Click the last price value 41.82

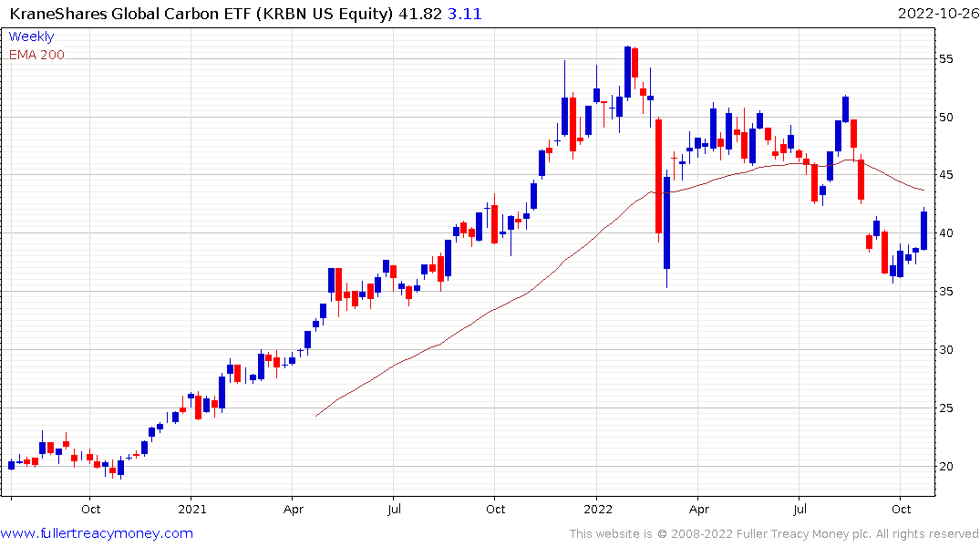pos(420,13)
